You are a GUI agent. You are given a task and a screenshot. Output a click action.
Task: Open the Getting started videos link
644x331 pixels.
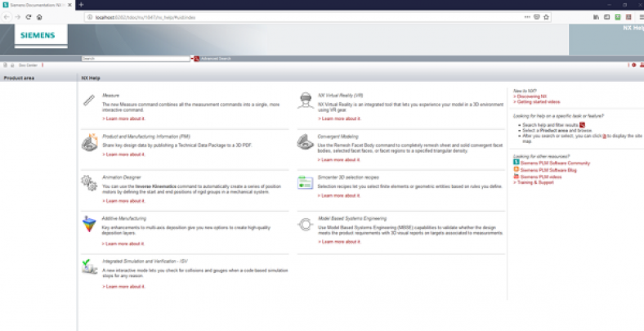(536, 101)
